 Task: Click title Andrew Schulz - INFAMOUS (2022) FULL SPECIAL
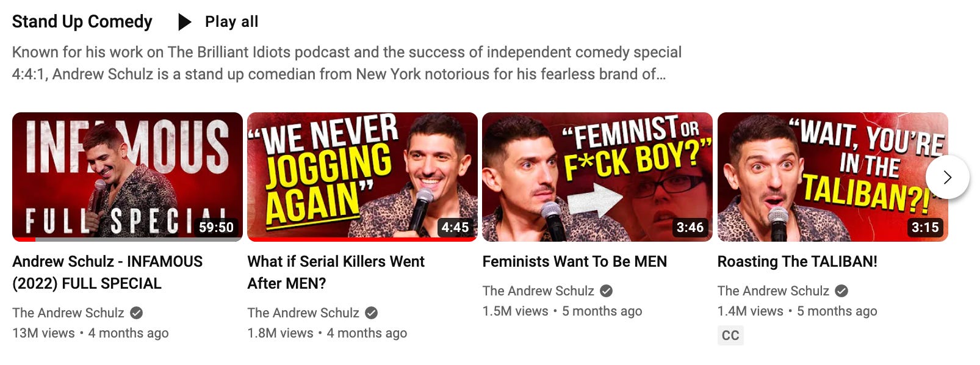[107, 272]
